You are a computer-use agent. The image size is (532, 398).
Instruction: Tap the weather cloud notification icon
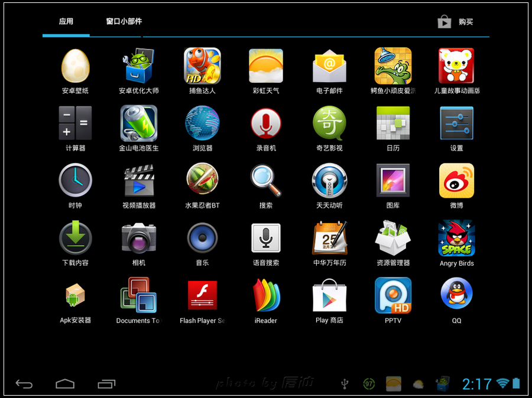click(418, 384)
